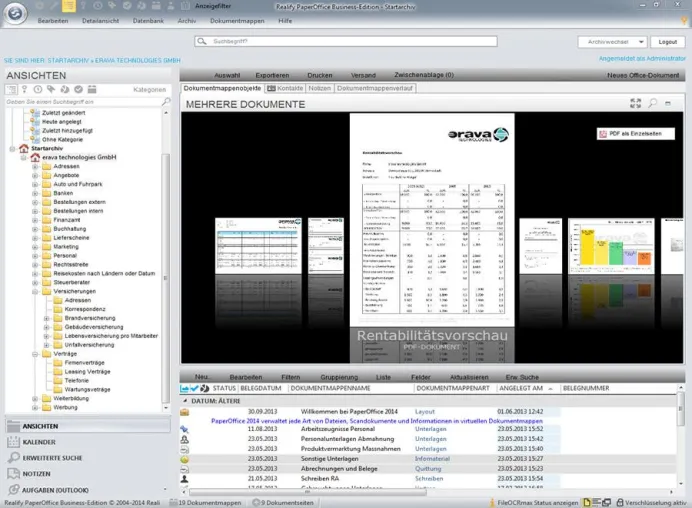The width and height of the screenshot is (692, 508).
Task: Click PDF als Einzelseiten button
Action: point(636,134)
